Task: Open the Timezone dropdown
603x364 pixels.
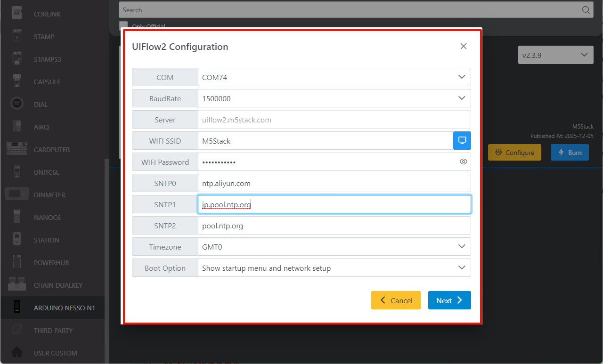Action: click(x=334, y=247)
